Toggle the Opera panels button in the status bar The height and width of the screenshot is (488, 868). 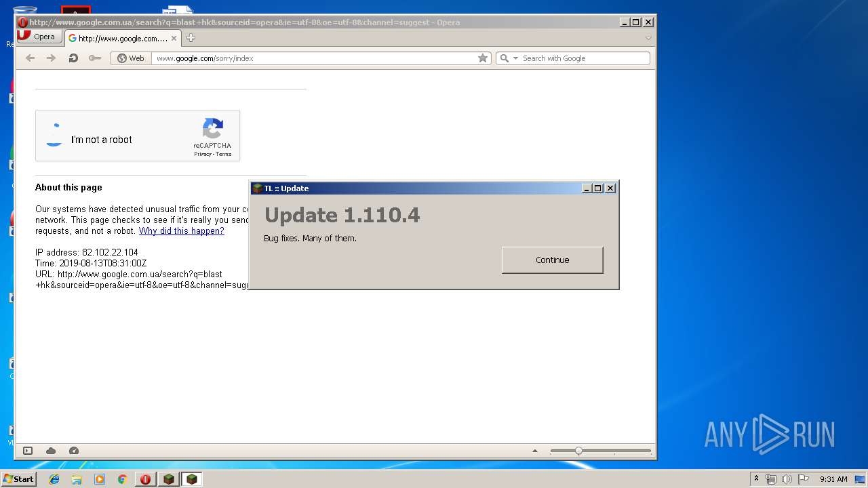[28, 451]
